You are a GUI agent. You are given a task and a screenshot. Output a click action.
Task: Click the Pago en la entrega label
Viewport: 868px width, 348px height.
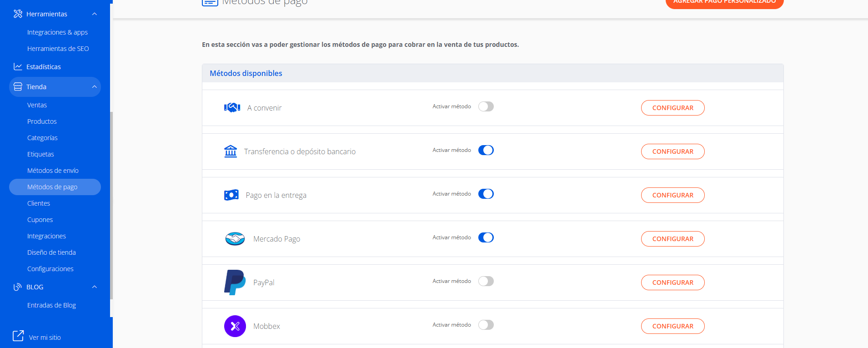(276, 195)
